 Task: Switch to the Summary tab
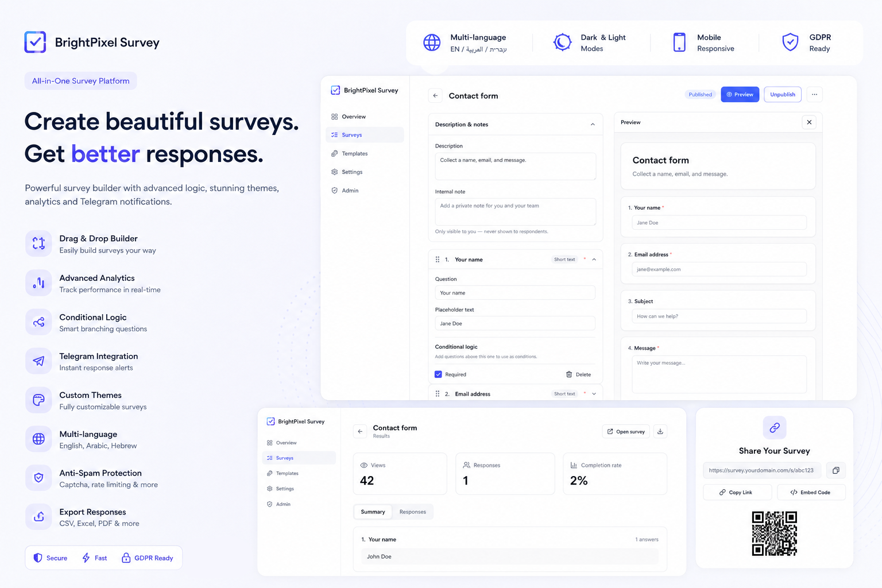(373, 512)
